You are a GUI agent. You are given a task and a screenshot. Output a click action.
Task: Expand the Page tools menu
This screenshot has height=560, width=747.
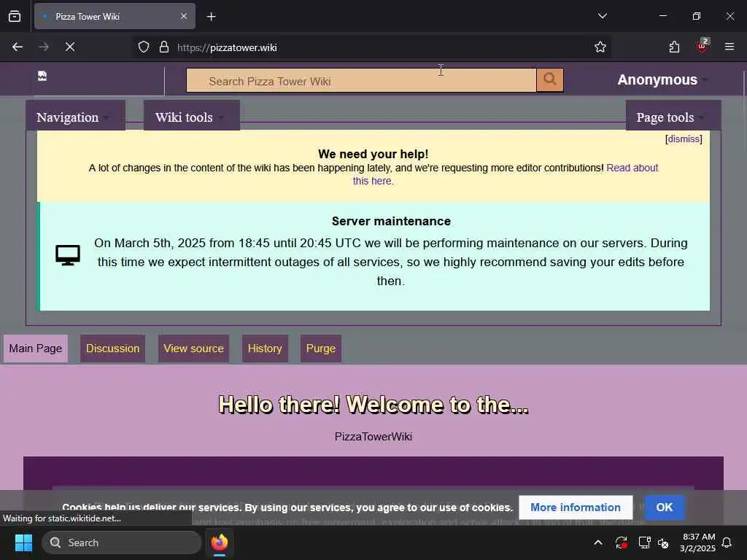(673, 117)
